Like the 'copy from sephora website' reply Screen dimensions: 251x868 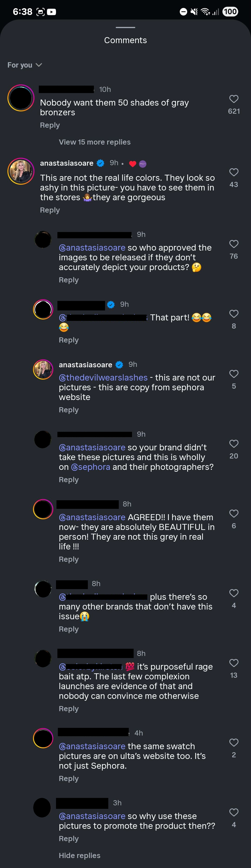point(234,374)
